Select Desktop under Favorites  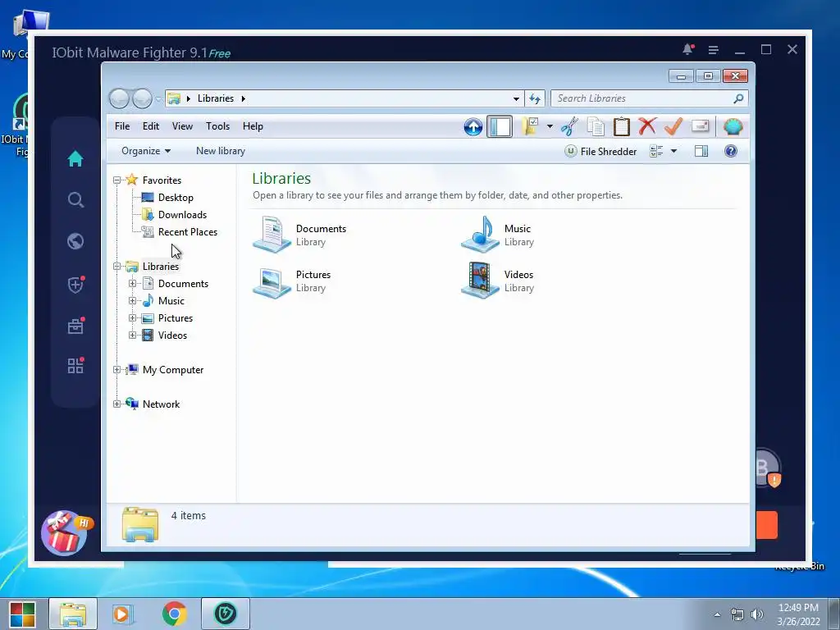176,198
